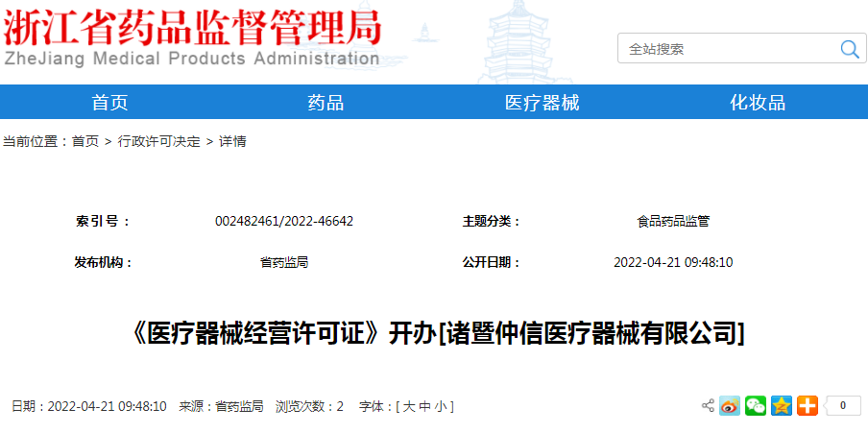Screen dimensions: 868x433
Task: Set font size to 中
Action: (424, 407)
